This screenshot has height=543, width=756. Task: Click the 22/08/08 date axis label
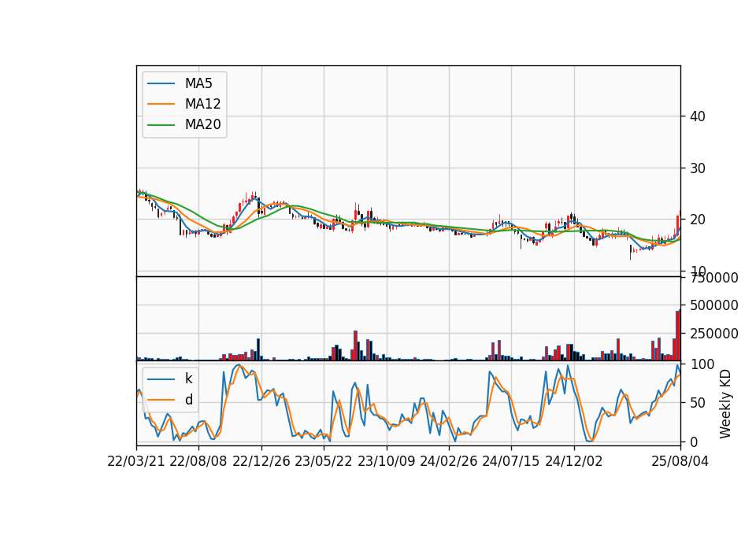[198, 461]
